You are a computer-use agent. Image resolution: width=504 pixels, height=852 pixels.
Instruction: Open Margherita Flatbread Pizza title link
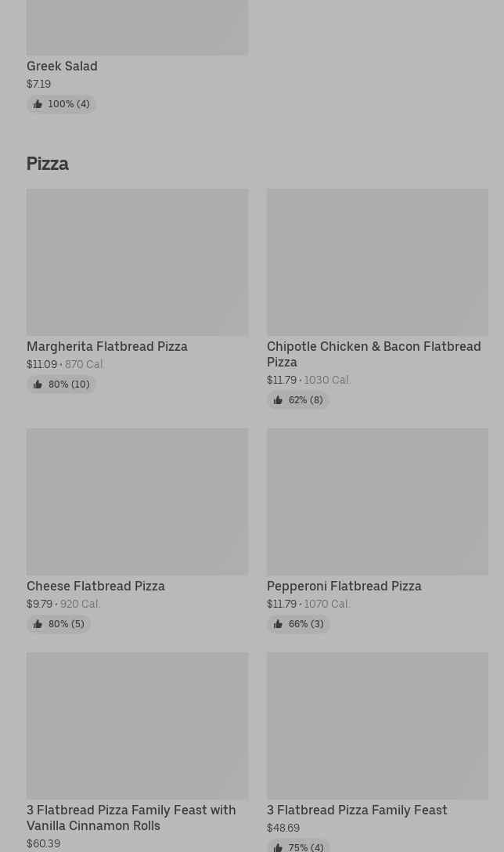click(107, 346)
